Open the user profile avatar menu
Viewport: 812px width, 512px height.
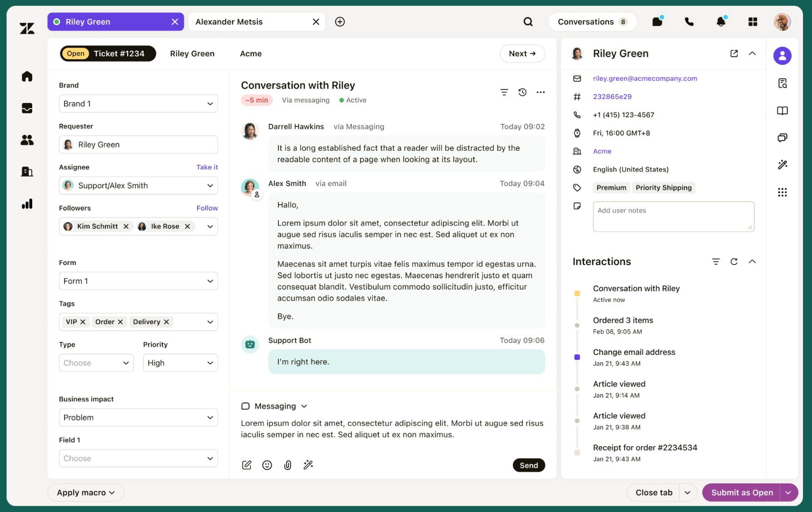[782, 22]
